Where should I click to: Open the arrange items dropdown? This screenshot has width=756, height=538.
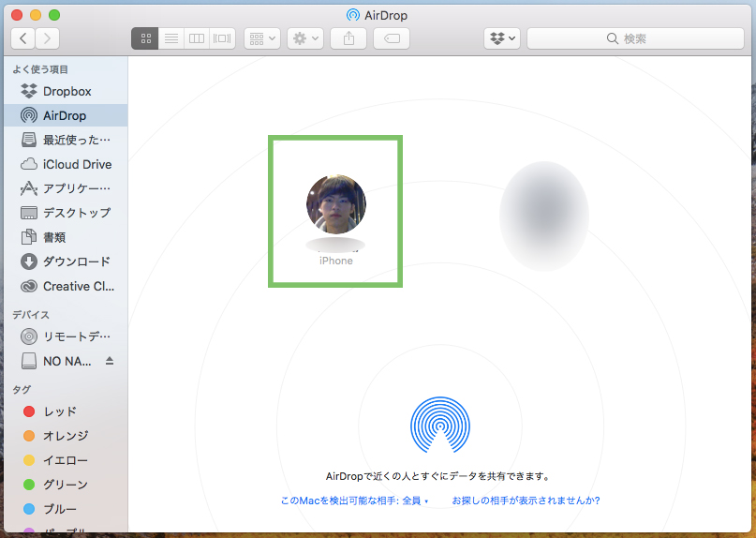tap(262, 38)
